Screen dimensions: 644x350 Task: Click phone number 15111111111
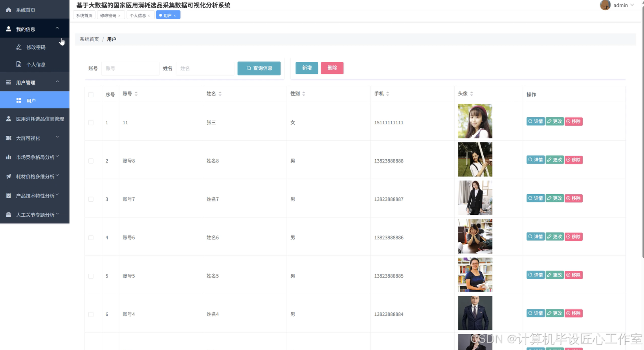(x=389, y=123)
